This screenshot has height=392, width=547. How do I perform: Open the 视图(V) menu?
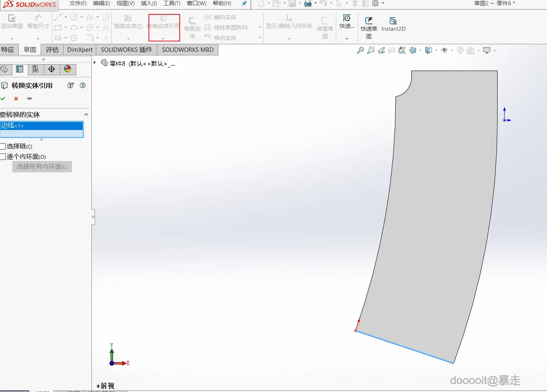coord(125,3)
